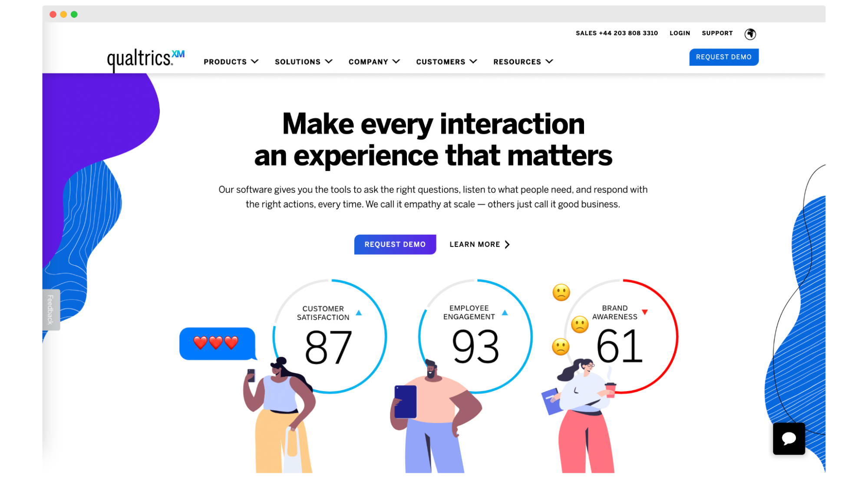
Task: Expand the Solutions navigation dropdown
Action: pyautogui.click(x=304, y=61)
